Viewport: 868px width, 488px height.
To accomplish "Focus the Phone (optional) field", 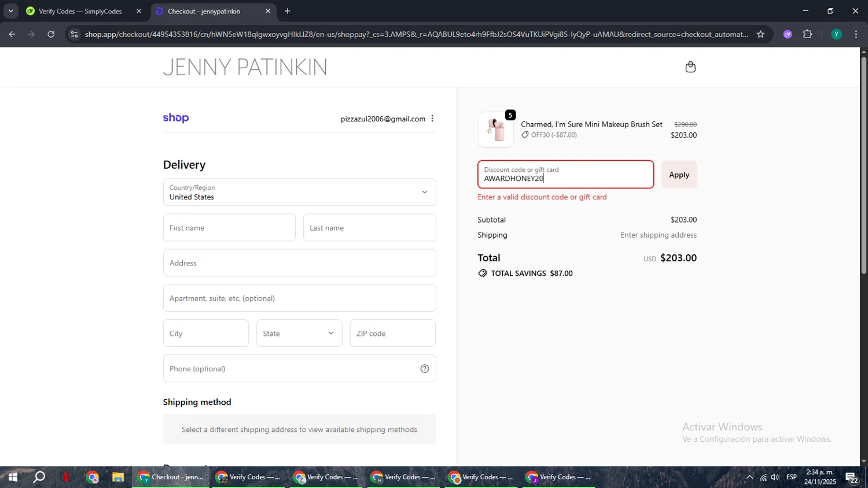I will 299,369.
